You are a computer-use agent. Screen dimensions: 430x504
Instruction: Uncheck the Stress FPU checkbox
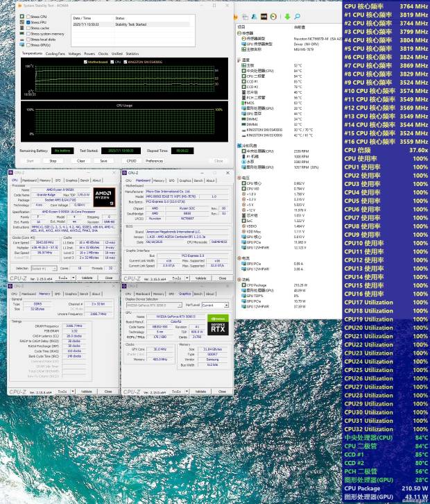28,22
